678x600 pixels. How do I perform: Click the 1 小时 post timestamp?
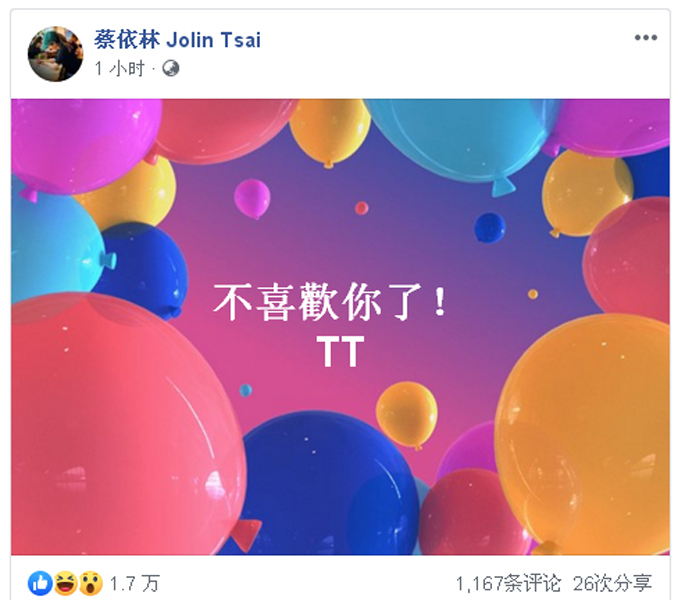[x=119, y=68]
